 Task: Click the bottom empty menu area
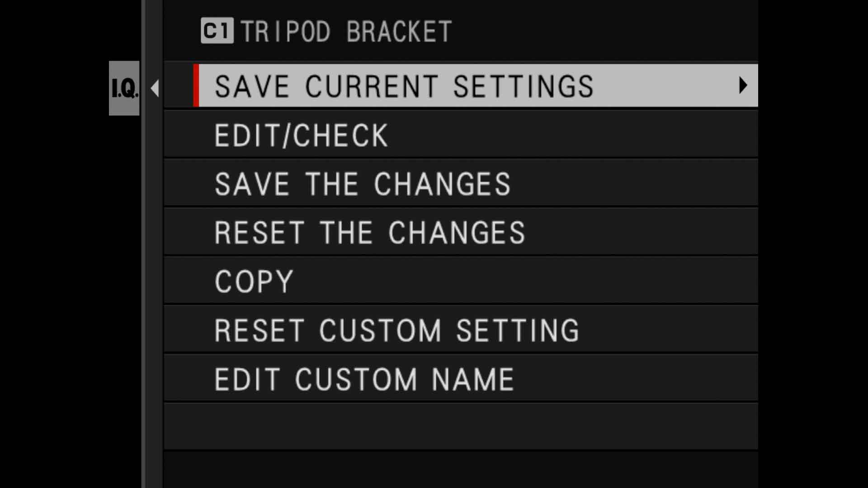point(460,468)
